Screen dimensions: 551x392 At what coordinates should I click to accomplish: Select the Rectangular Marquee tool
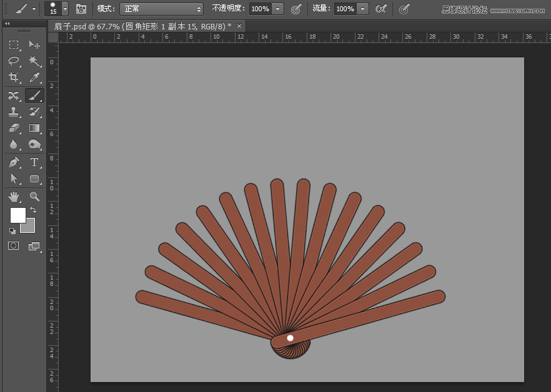(x=14, y=45)
